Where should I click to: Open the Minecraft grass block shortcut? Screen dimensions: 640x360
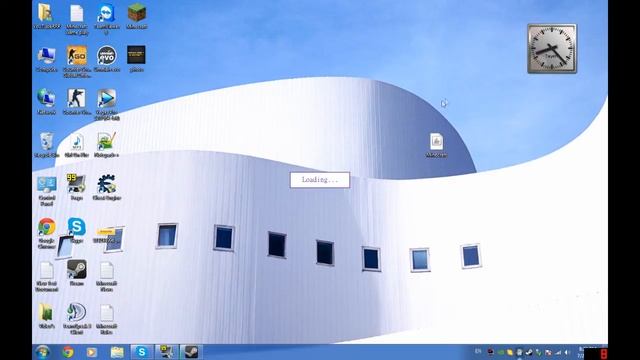(x=137, y=16)
